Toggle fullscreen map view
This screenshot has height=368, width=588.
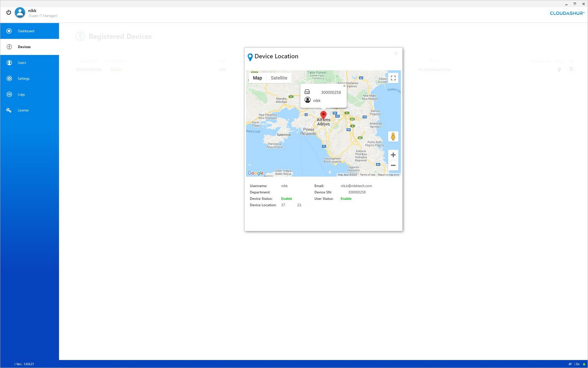393,78
